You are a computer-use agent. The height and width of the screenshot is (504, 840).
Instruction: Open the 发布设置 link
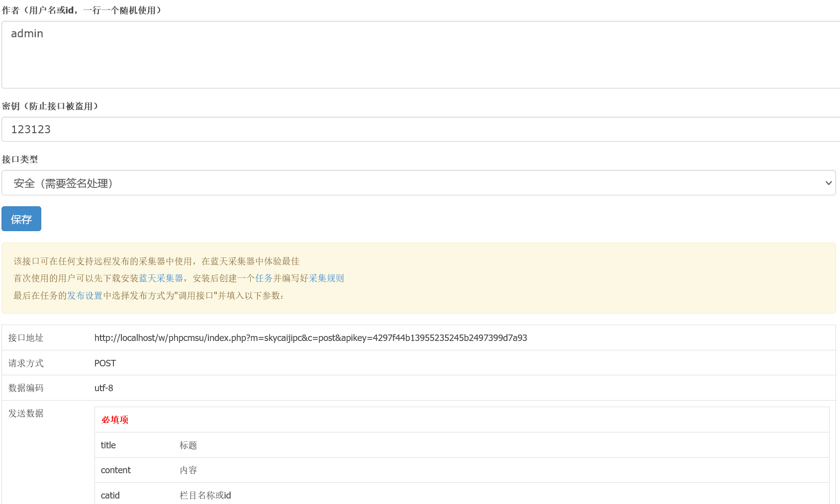pos(84,295)
